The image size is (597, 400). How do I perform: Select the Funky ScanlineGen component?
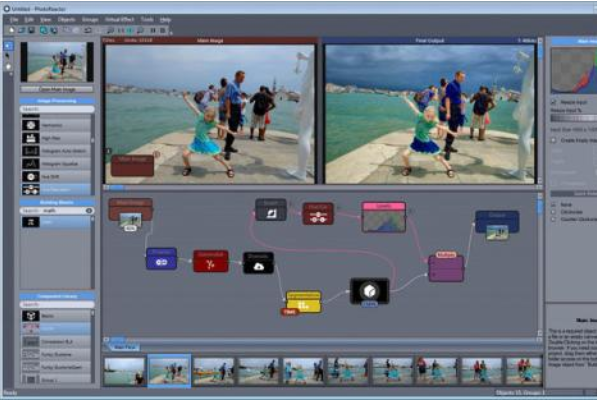click(56, 367)
